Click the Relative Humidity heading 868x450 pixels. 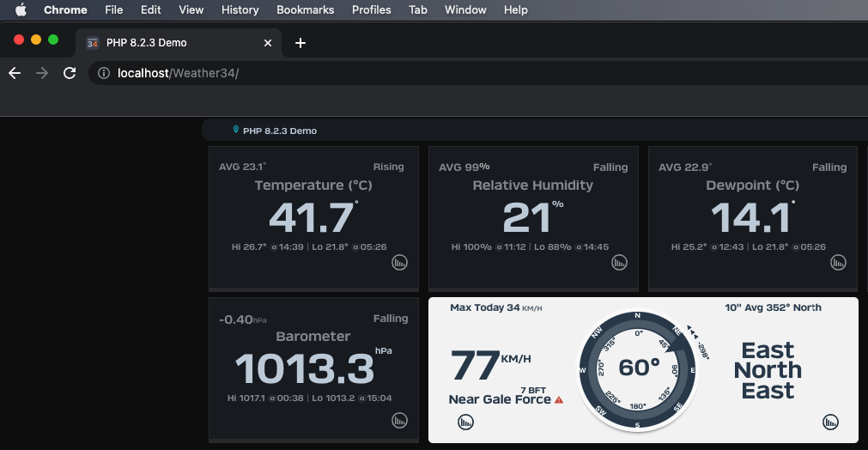click(532, 185)
